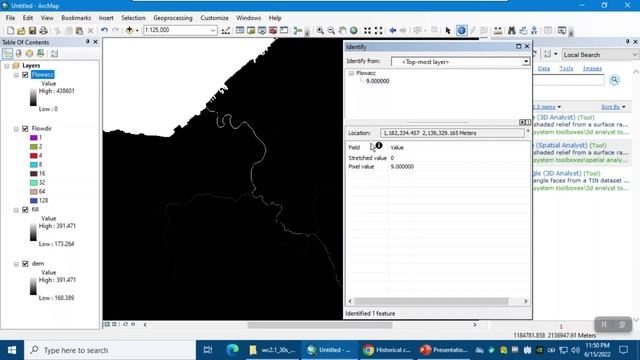The width and height of the screenshot is (640, 360).
Task: Toggle the dem layer checkbox
Action: tap(25, 264)
